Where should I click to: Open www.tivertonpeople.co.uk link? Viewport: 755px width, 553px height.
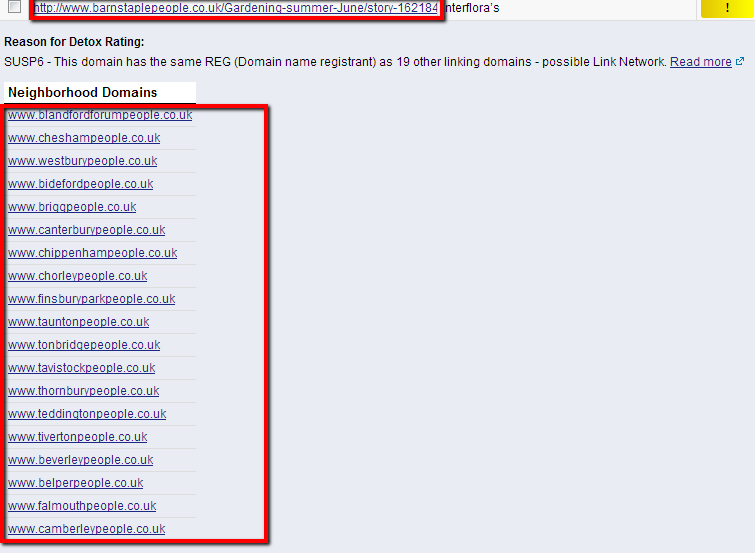78,437
